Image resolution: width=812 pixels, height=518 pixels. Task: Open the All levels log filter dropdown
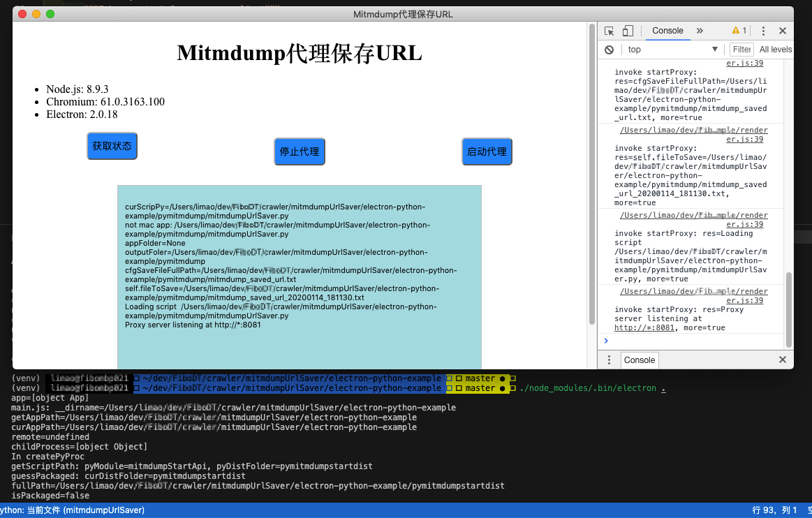(775, 49)
